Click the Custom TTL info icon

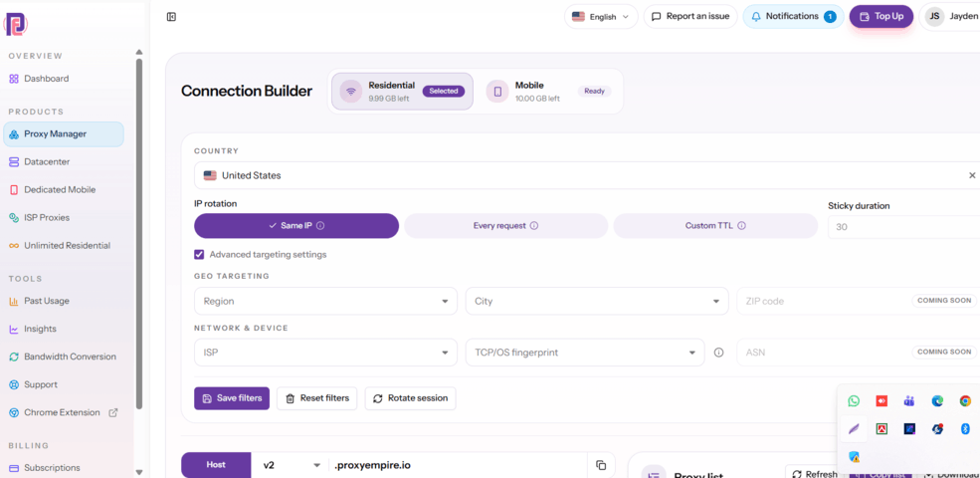tap(741, 226)
